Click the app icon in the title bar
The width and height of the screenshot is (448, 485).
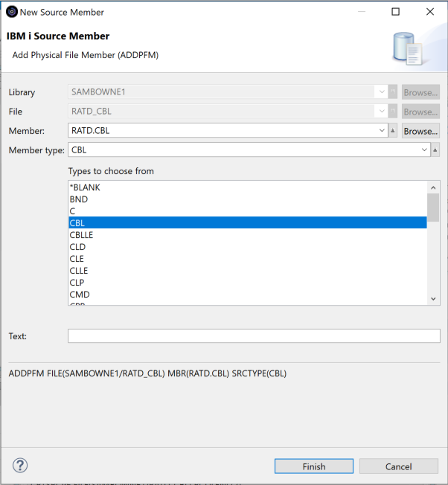click(x=11, y=12)
